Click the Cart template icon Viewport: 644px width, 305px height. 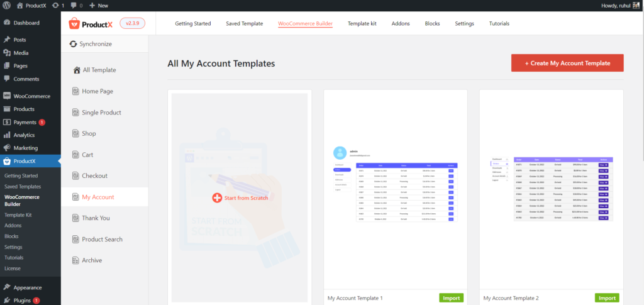coord(75,155)
